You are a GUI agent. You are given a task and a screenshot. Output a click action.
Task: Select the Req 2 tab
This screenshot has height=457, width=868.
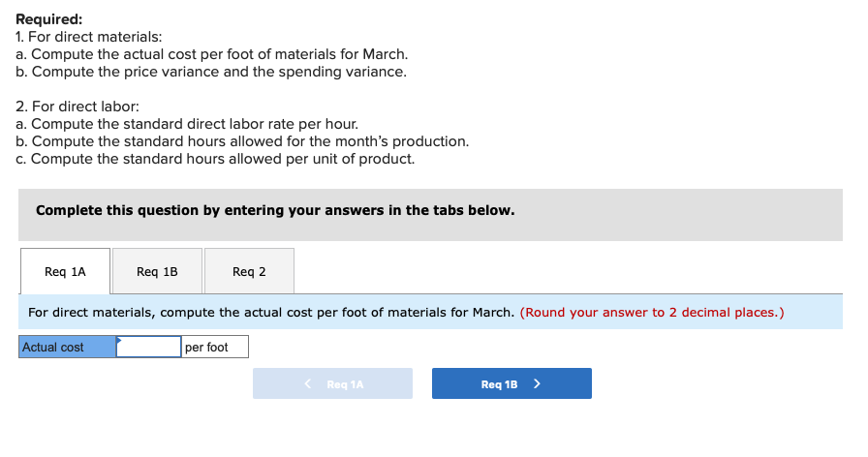click(249, 272)
